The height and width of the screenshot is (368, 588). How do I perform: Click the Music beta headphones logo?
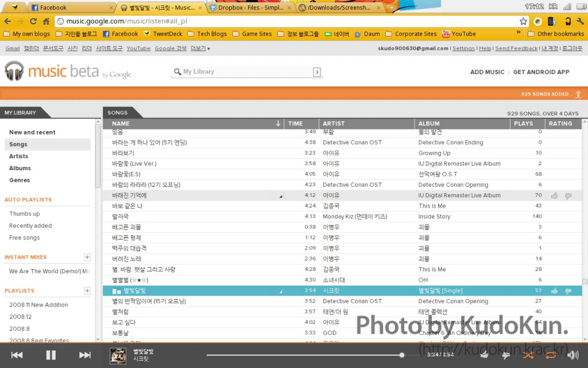point(14,71)
